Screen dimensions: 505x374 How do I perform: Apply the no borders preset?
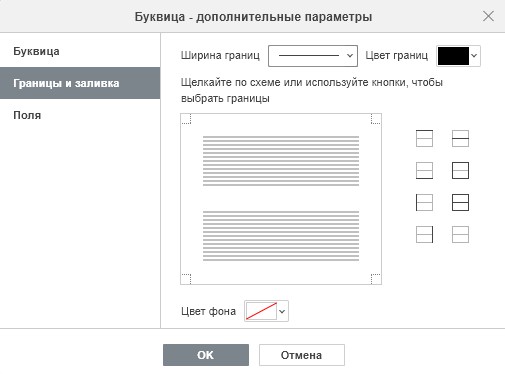(x=460, y=234)
